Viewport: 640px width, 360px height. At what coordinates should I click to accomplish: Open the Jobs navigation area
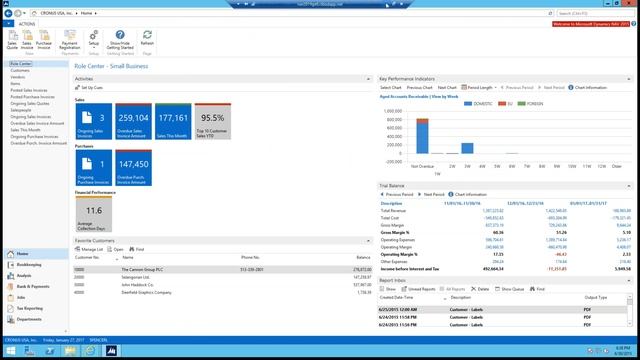[x=36, y=298]
